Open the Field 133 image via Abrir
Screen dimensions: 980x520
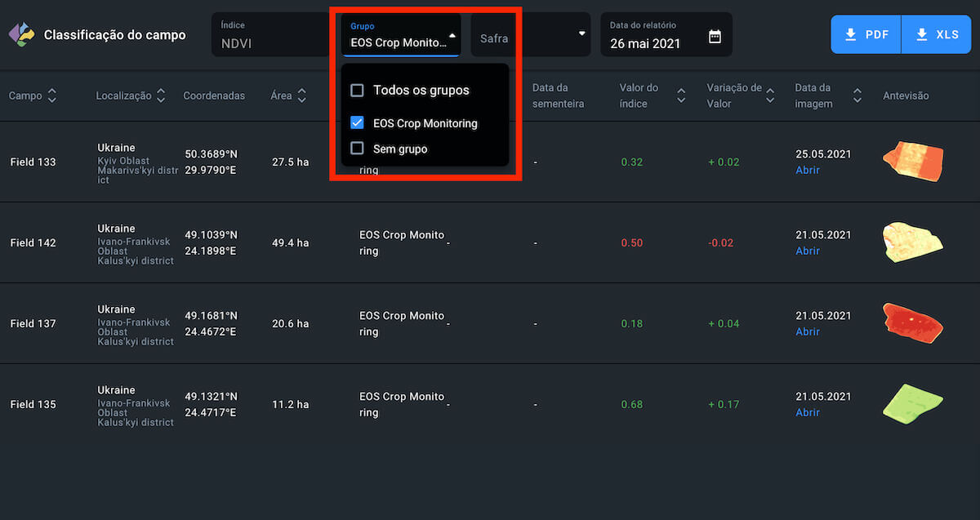pyautogui.click(x=808, y=171)
